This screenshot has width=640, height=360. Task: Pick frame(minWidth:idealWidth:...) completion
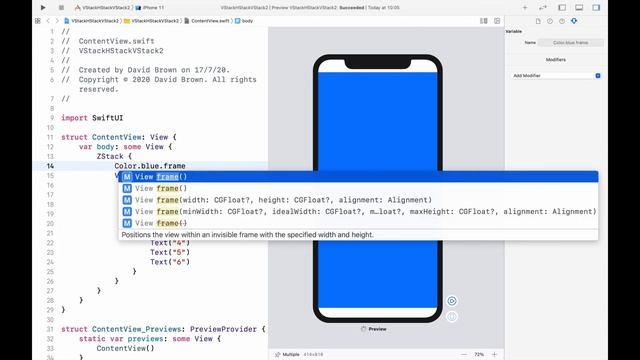[x=358, y=211]
